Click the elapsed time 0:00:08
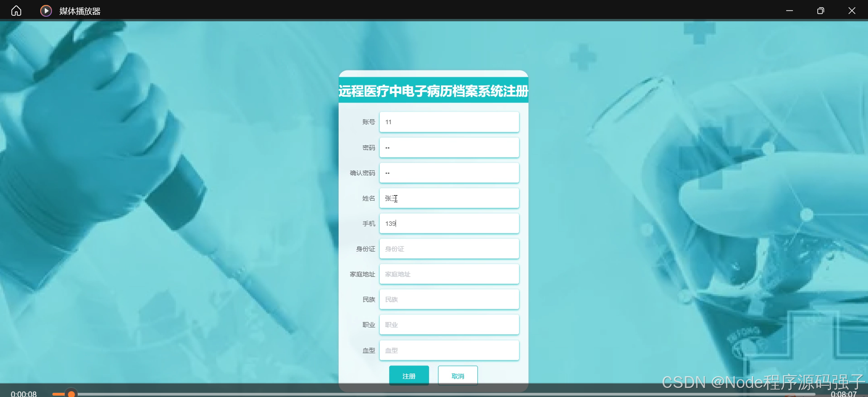Viewport: 868px width, 397px height. coord(24,394)
